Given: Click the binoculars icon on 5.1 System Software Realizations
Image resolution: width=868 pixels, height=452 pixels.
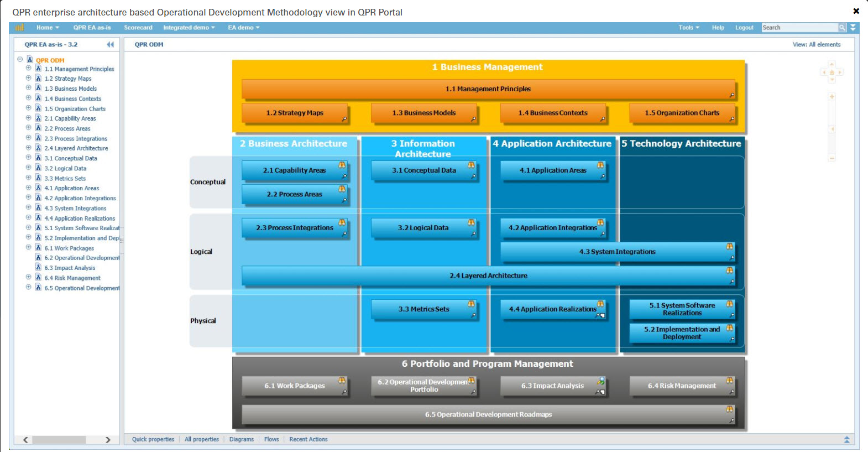Looking at the screenshot, I should (x=730, y=304).
